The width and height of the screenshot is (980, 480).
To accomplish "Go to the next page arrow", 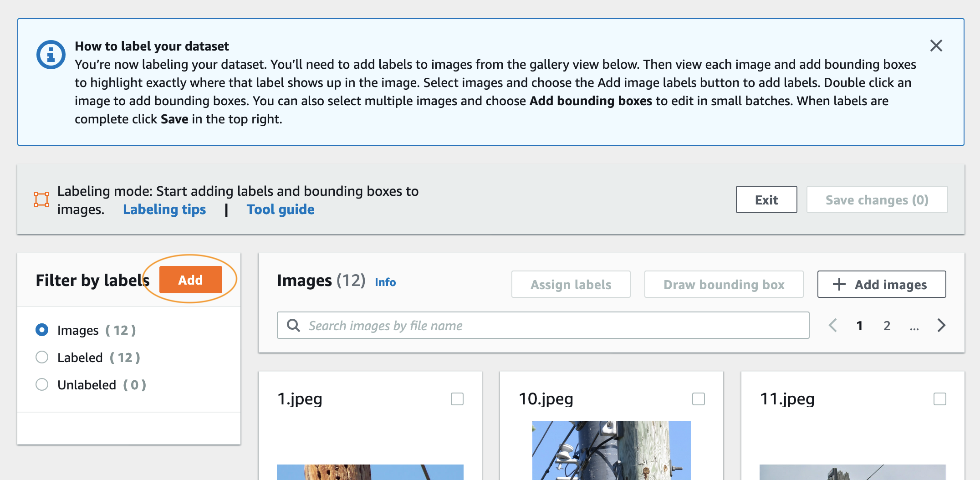I will coord(942,325).
